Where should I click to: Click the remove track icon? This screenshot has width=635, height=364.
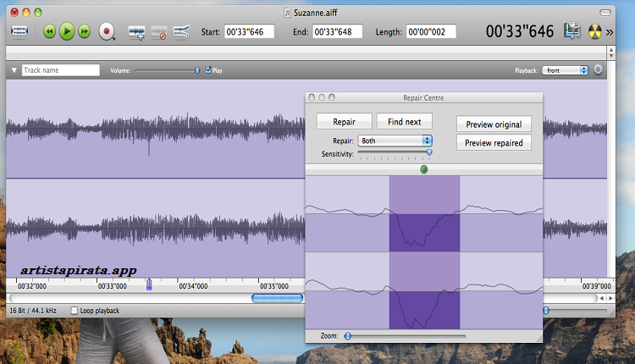(158, 31)
